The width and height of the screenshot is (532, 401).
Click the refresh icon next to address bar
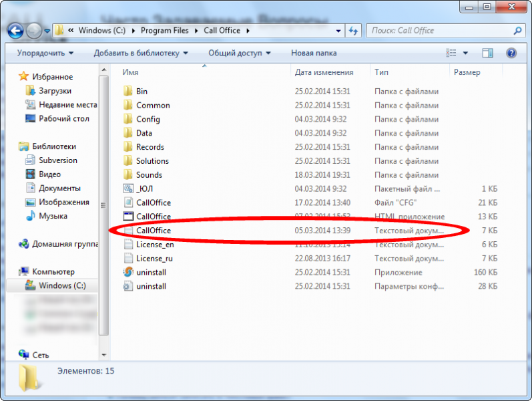[x=353, y=31]
